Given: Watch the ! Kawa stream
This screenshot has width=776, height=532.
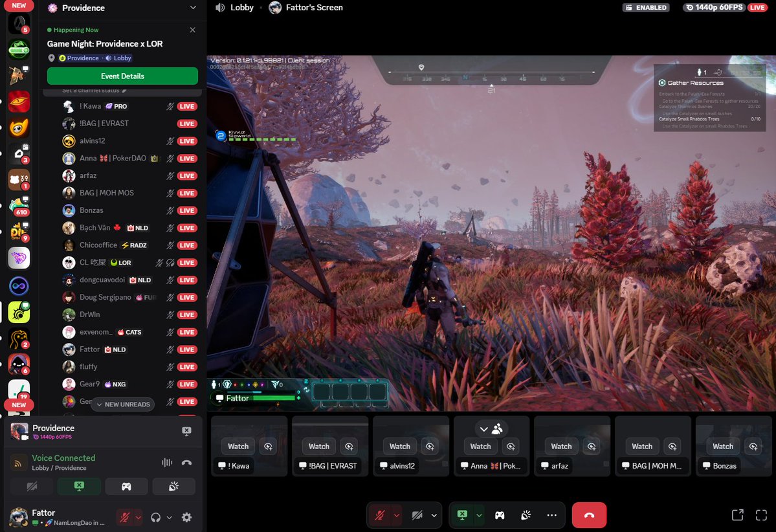Looking at the screenshot, I should pyautogui.click(x=238, y=447).
